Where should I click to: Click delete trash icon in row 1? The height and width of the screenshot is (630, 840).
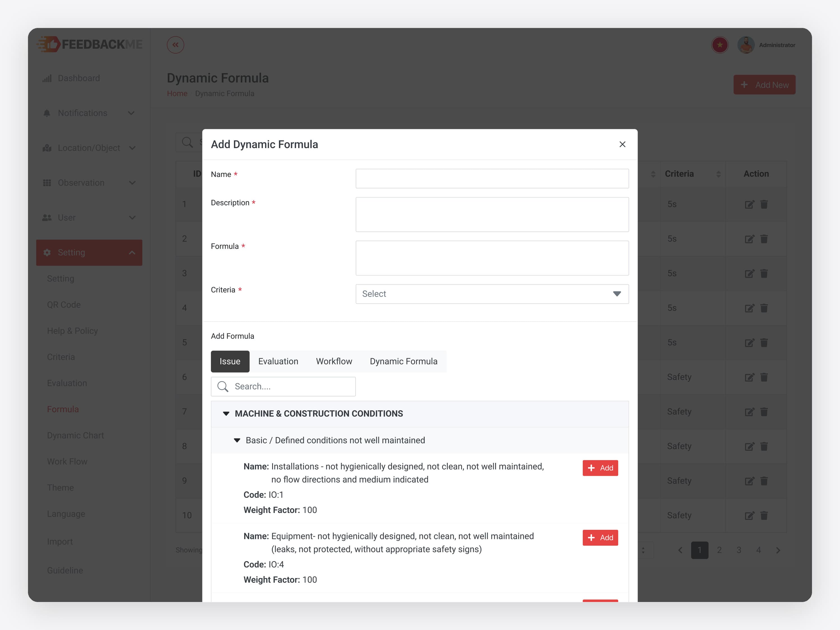coord(764,204)
